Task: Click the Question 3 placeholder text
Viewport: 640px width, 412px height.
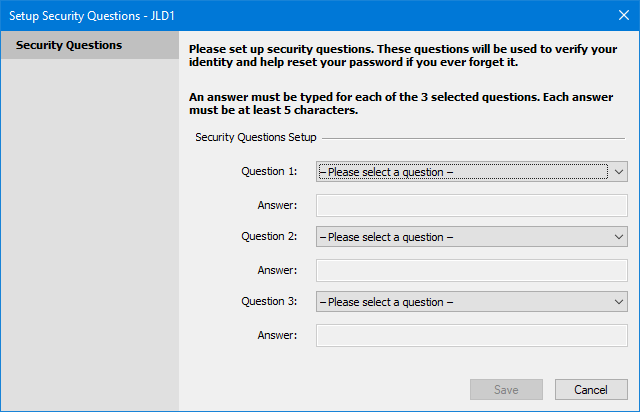Action: (387, 302)
